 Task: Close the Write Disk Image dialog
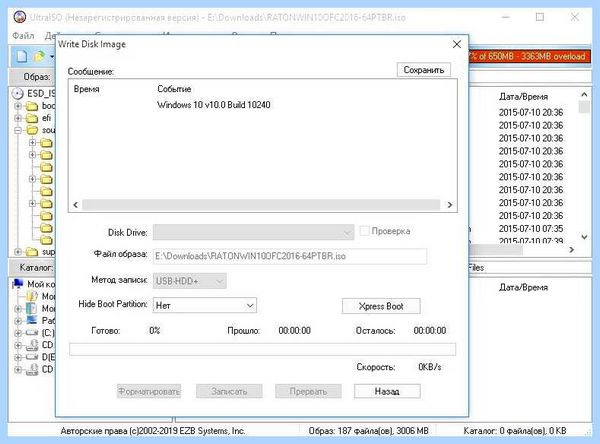[457, 44]
